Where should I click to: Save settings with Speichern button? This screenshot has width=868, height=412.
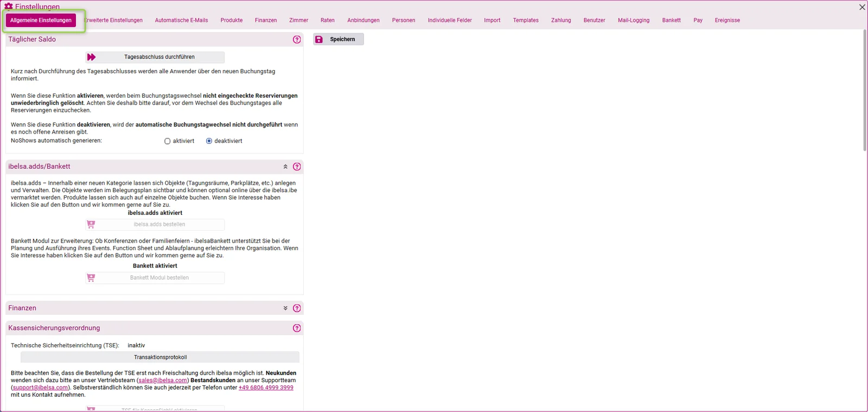[339, 39]
